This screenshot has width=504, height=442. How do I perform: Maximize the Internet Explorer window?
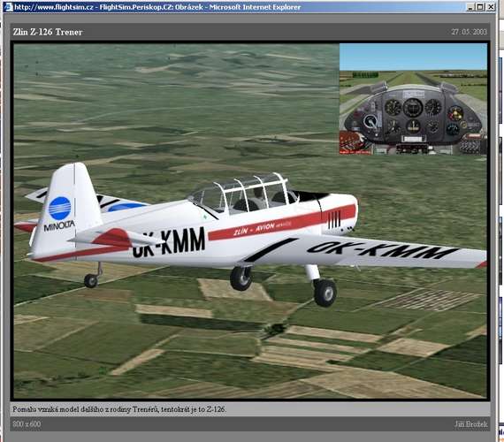click(x=480, y=7)
